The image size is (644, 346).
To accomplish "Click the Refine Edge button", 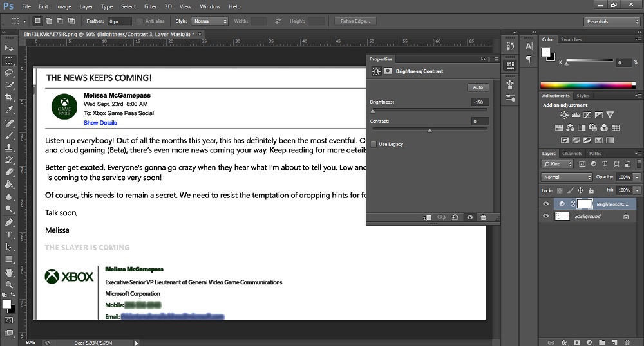I will (355, 21).
